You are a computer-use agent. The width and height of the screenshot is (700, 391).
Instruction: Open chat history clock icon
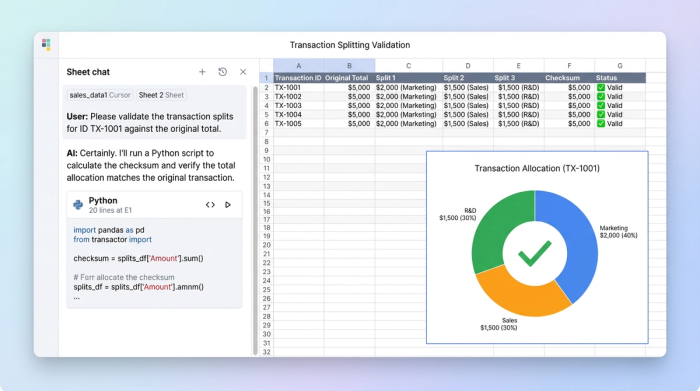point(222,72)
